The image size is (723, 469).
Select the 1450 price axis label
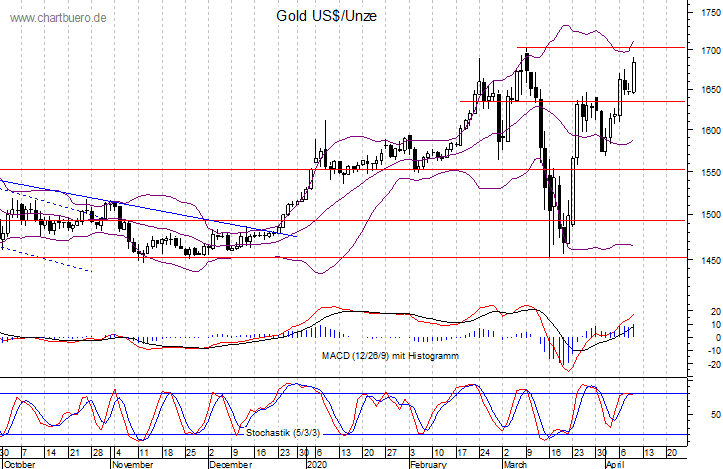(x=707, y=260)
